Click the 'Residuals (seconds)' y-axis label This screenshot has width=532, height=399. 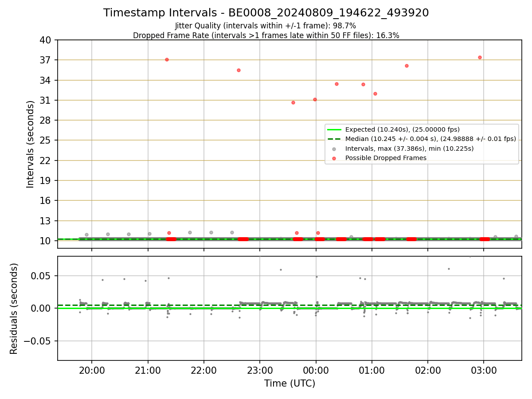pos(14,309)
